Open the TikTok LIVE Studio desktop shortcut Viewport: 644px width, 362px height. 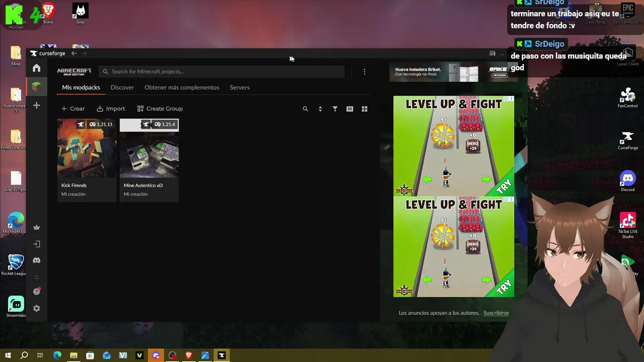pos(627,226)
